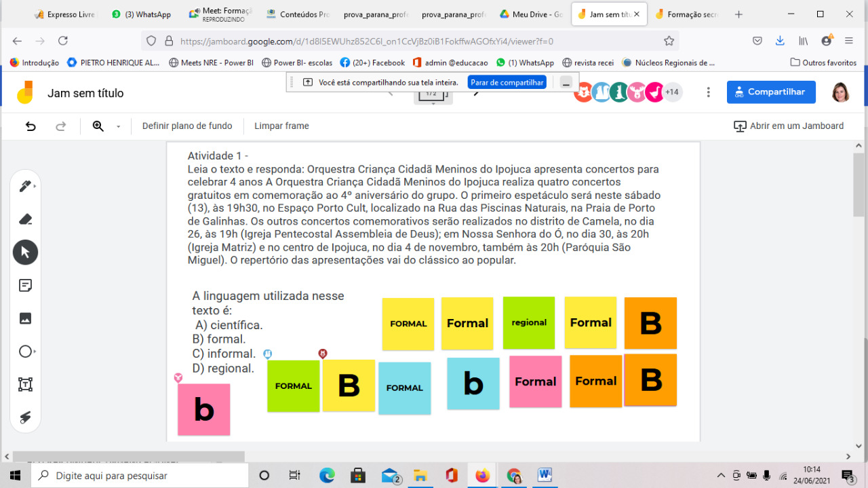The width and height of the screenshot is (868, 488).
Task: Open the admin @educacao bookmark
Action: point(451,62)
